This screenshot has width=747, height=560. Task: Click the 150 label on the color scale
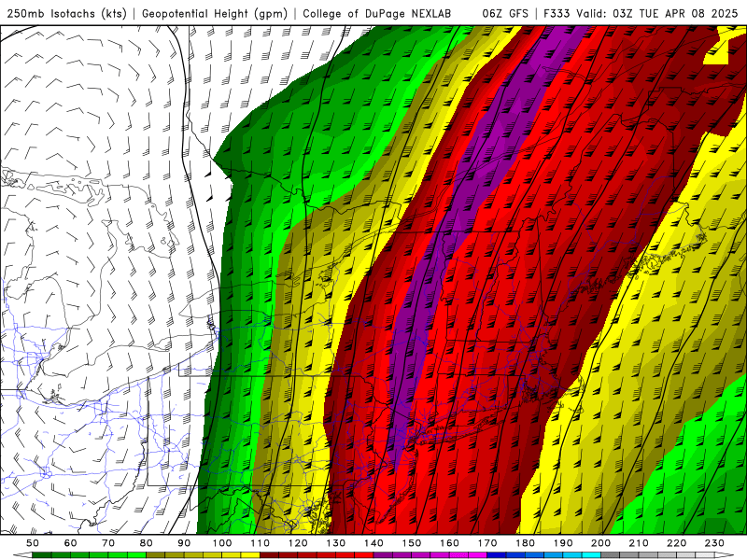(412, 543)
